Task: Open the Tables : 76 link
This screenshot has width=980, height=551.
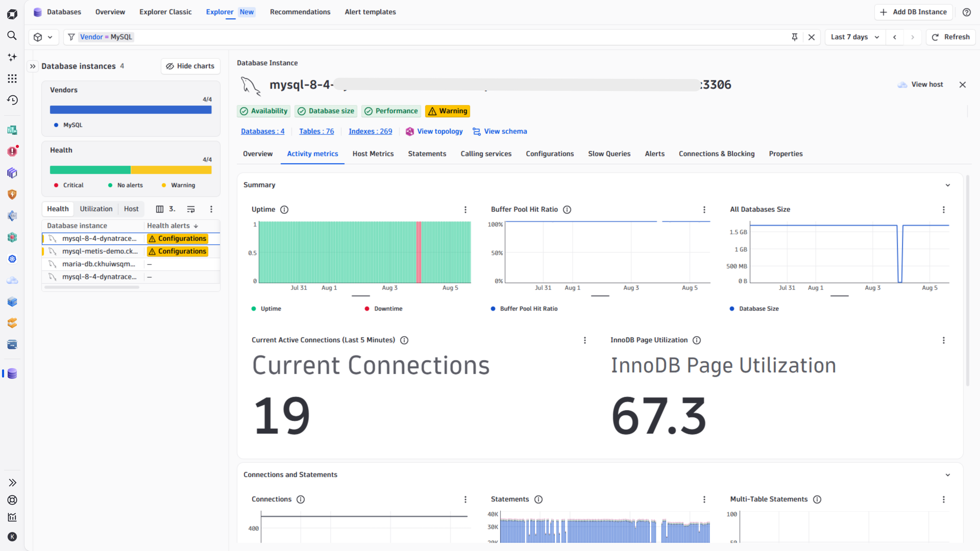Action: pyautogui.click(x=316, y=131)
